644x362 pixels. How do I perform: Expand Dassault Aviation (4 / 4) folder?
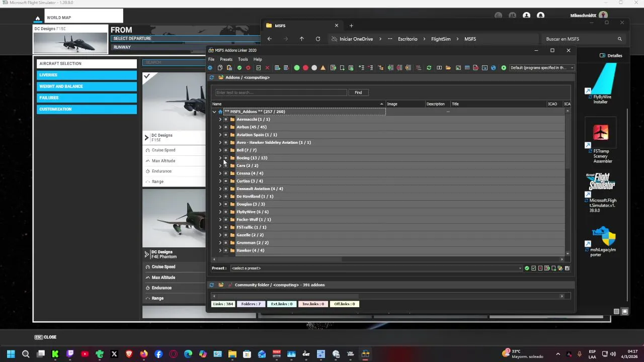pyautogui.click(x=220, y=189)
